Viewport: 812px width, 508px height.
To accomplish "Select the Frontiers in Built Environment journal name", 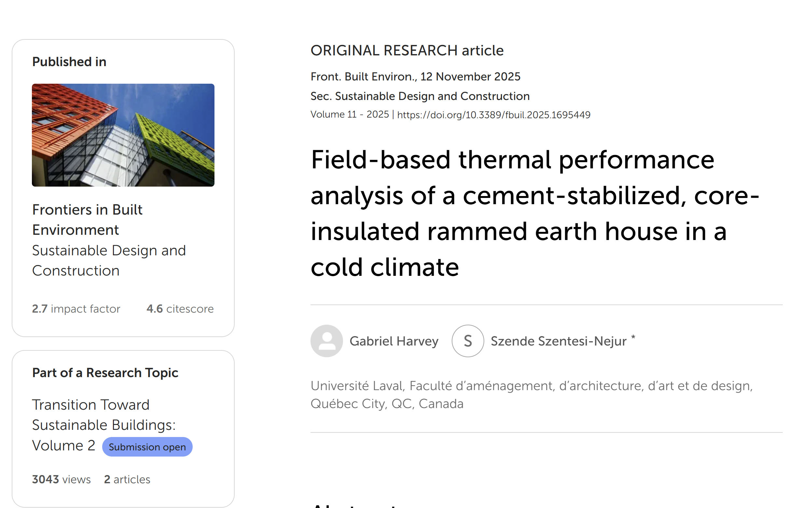I will click(87, 219).
